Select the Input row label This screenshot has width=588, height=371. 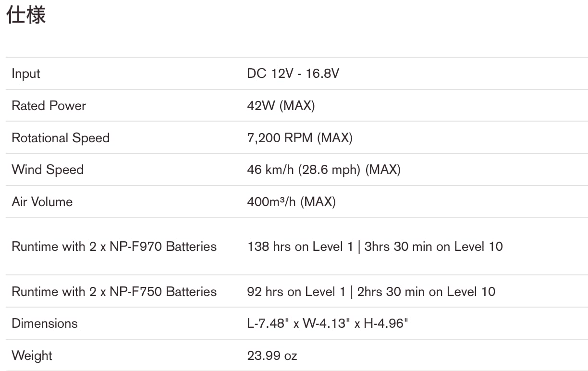point(26,74)
